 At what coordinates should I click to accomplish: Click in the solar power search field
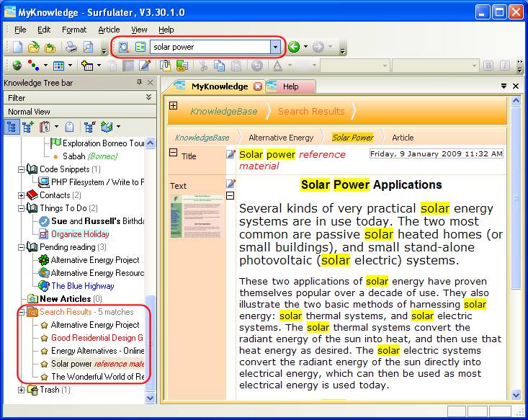[x=210, y=47]
